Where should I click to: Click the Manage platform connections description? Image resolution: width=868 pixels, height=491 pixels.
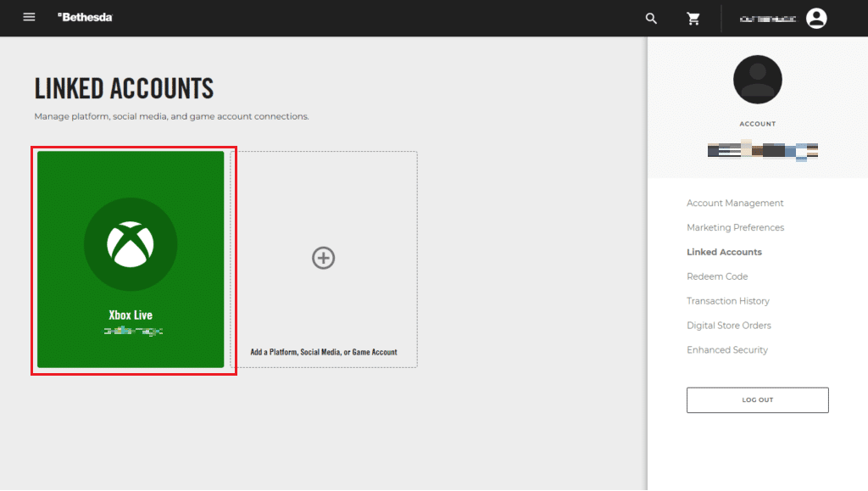point(171,116)
